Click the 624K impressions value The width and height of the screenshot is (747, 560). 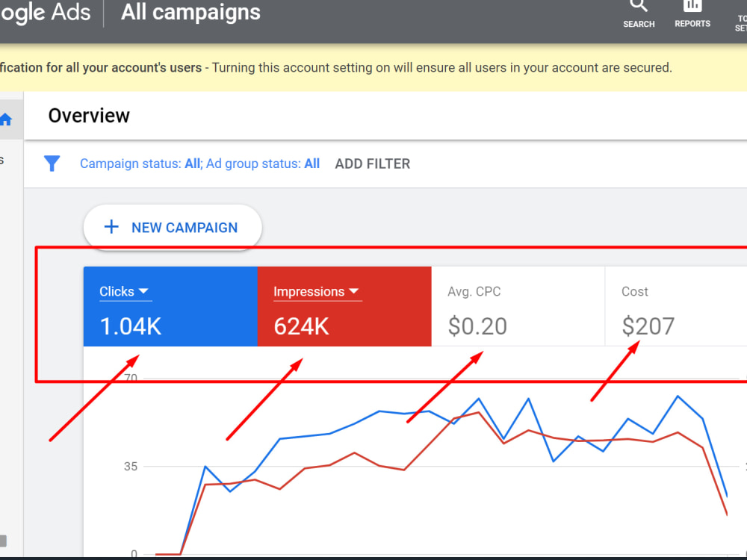(x=301, y=327)
